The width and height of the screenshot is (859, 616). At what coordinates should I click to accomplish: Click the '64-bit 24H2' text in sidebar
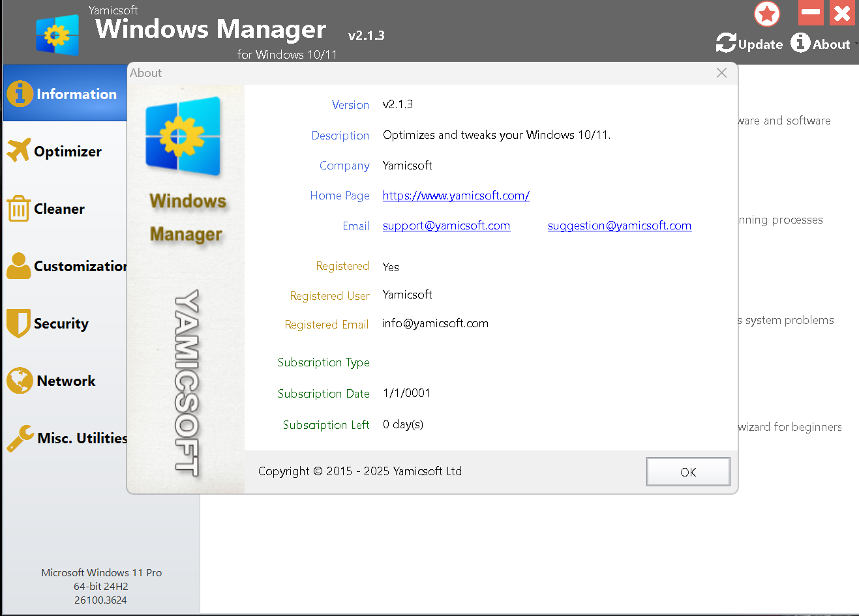101,587
